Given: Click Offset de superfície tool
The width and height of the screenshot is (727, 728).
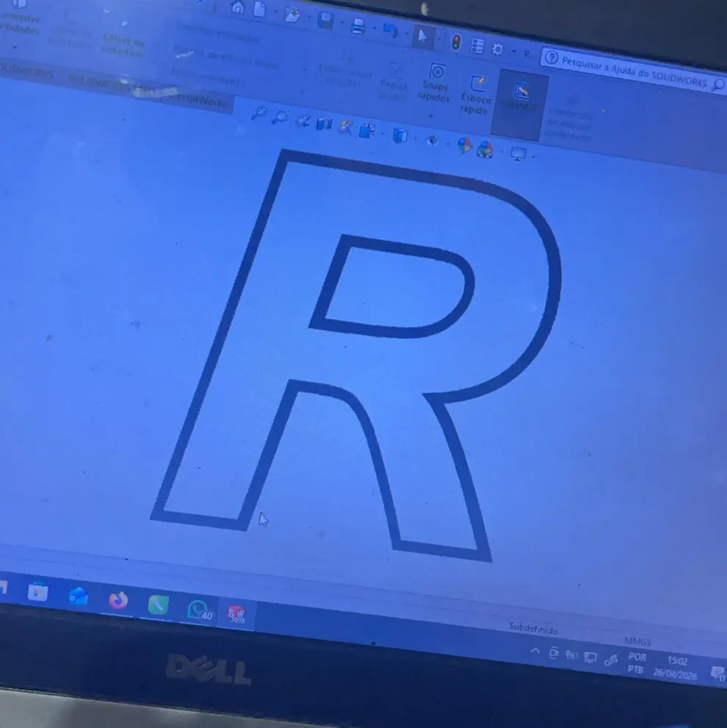Looking at the screenshot, I should (123, 46).
